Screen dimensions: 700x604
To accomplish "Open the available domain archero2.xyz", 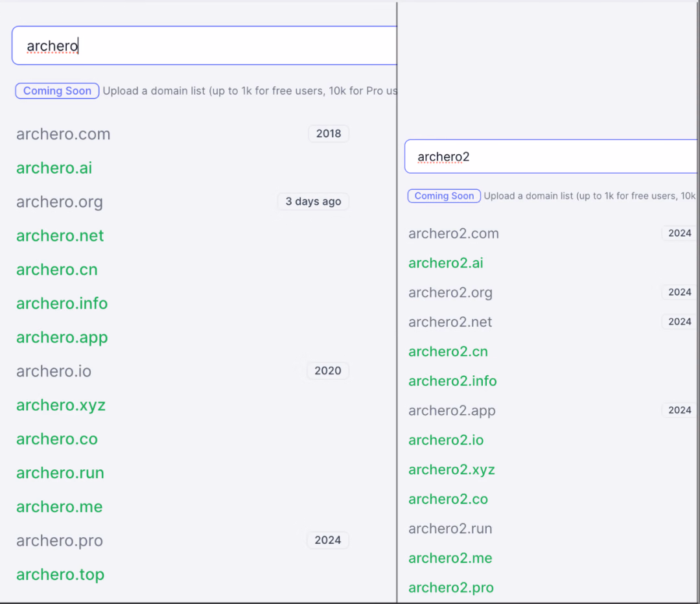I will [452, 470].
